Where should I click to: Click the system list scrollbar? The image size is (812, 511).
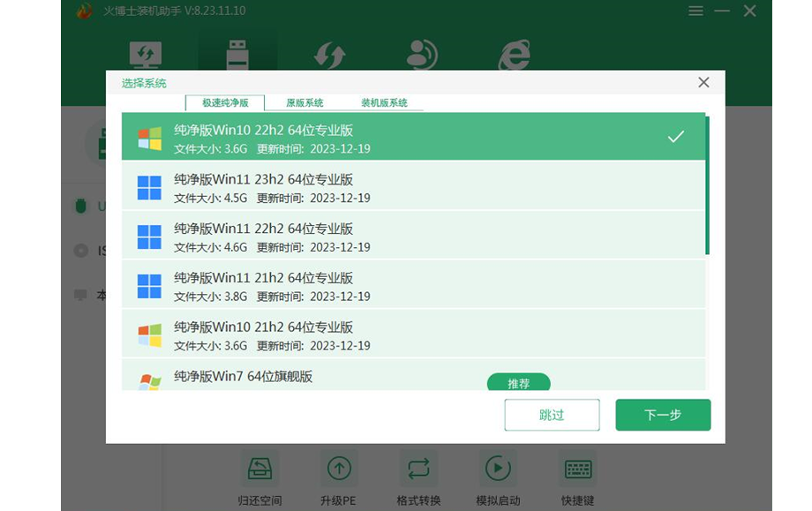pos(707,184)
